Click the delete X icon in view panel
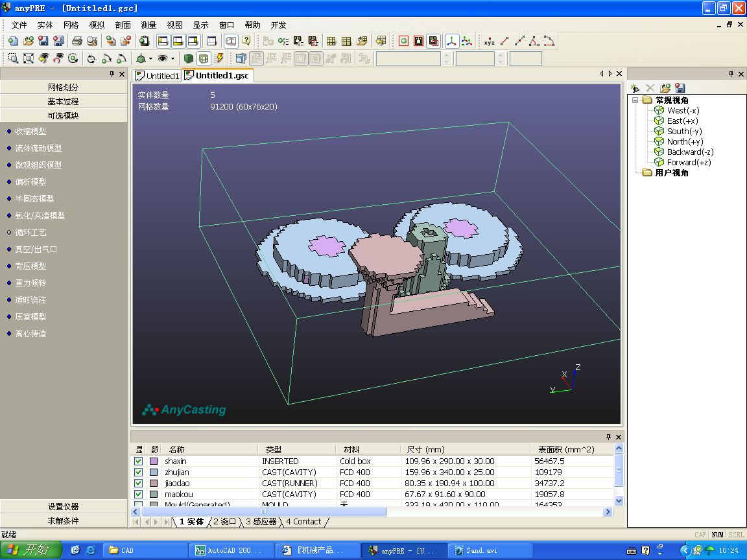The width and height of the screenshot is (747, 560). [x=650, y=88]
